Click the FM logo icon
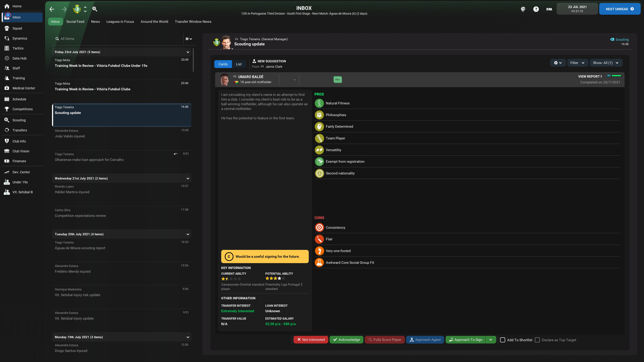Viewport: 644px width, 362px height. (549, 9)
